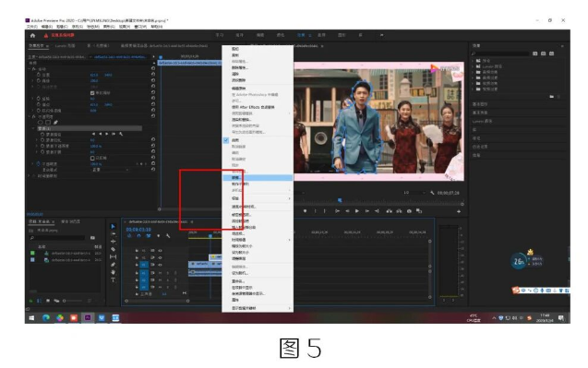Create an ellipse mask under Opacity
Screen dimensions: 588x368
coord(41,122)
